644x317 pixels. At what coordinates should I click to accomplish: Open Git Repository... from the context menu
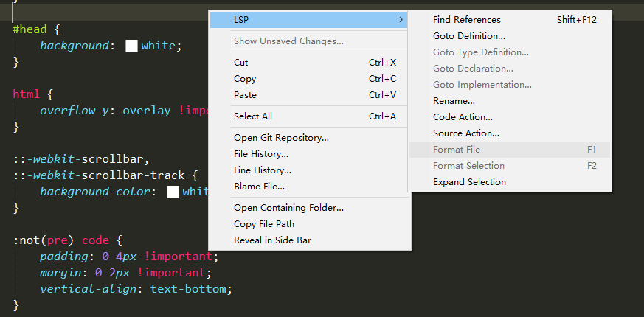pyautogui.click(x=281, y=138)
